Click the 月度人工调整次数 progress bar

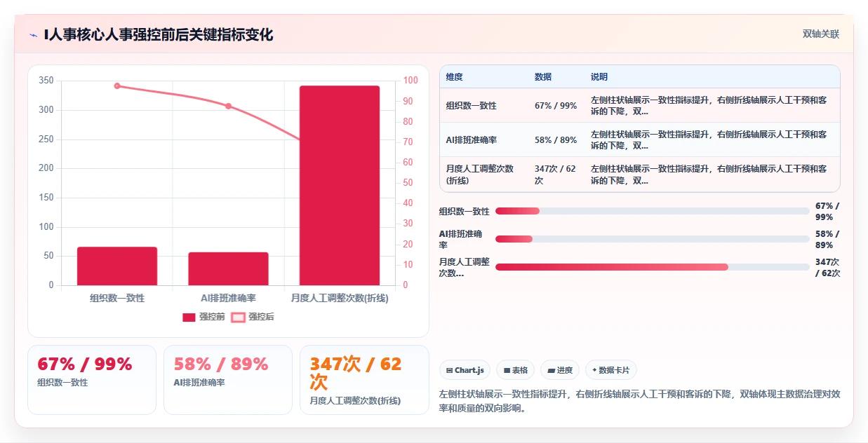tap(652, 267)
